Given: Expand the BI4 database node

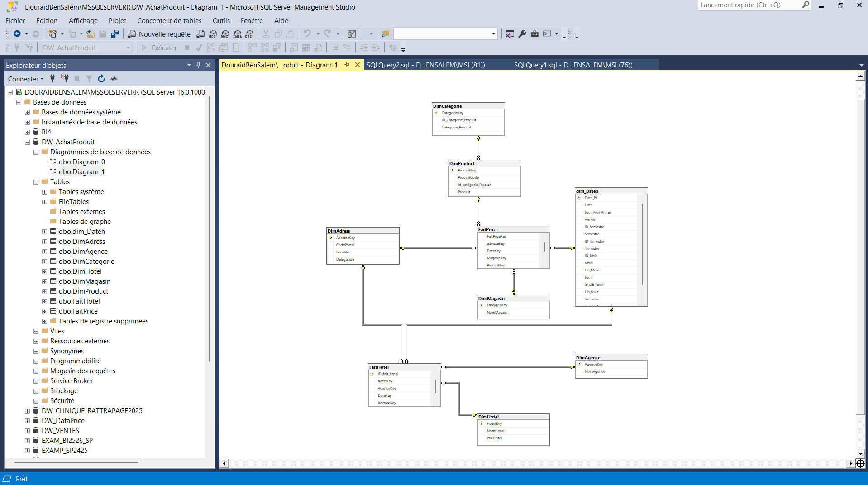Looking at the screenshot, I should pyautogui.click(x=27, y=132).
